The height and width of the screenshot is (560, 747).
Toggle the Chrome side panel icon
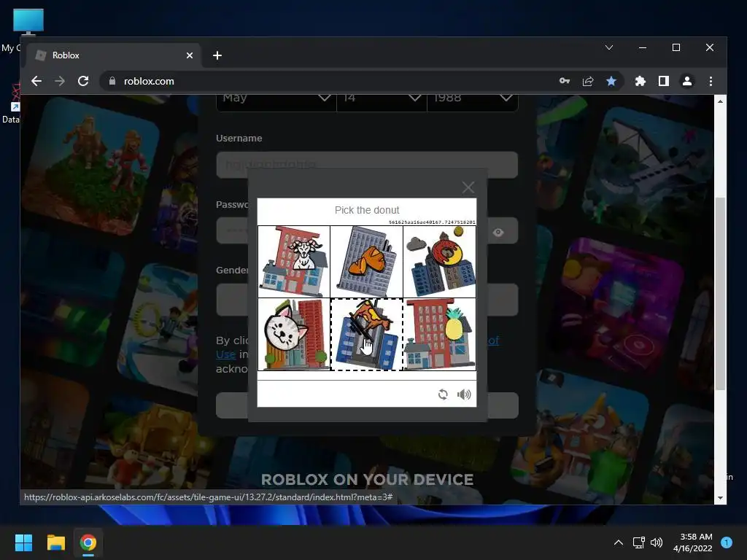[x=664, y=81]
